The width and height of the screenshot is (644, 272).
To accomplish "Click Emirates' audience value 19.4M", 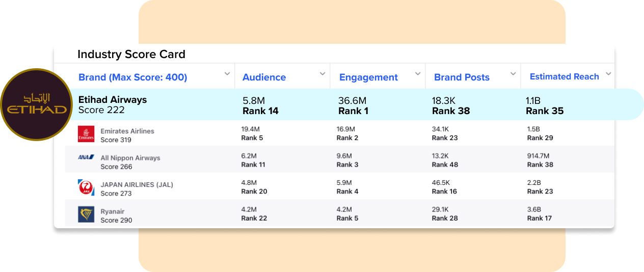I will point(251,129).
